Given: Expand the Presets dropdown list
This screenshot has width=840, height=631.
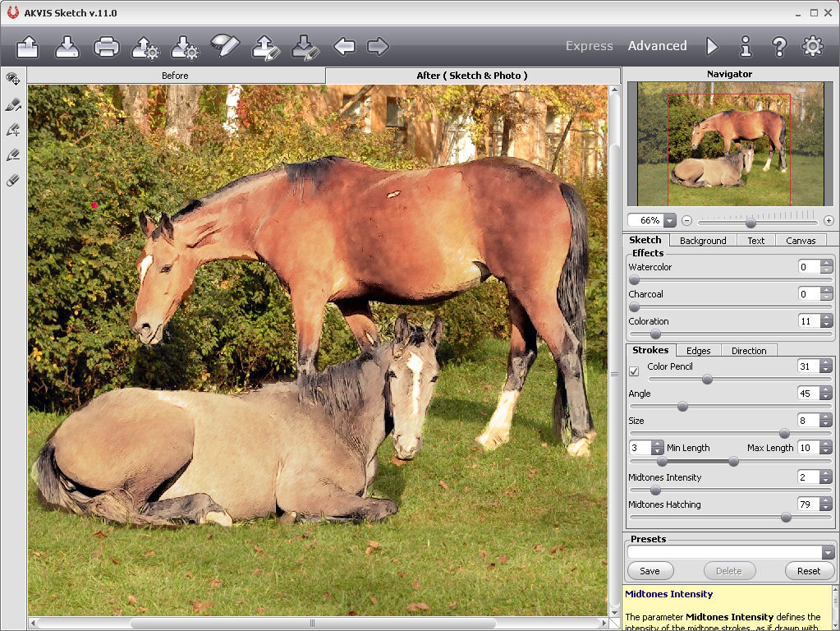Looking at the screenshot, I should [828, 553].
